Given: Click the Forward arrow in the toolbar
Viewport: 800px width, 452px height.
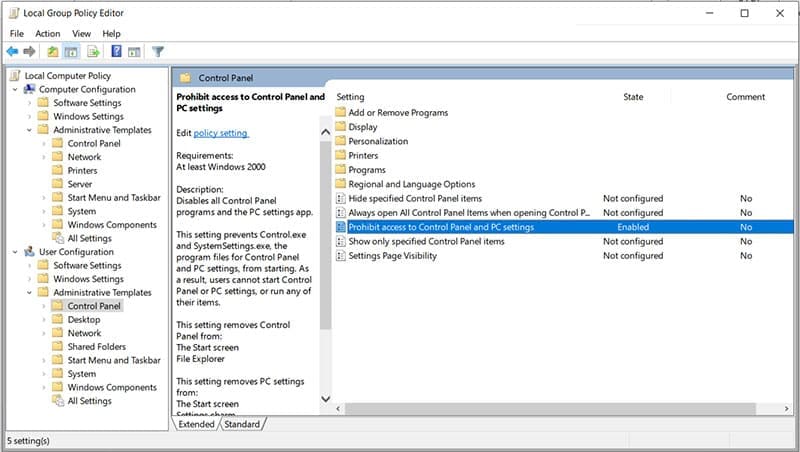Looking at the screenshot, I should 29,51.
